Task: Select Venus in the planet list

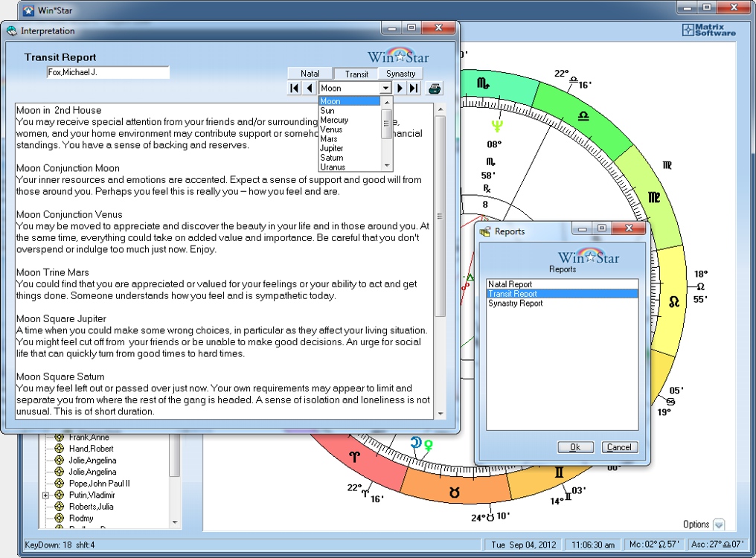Action: pyautogui.click(x=350, y=129)
